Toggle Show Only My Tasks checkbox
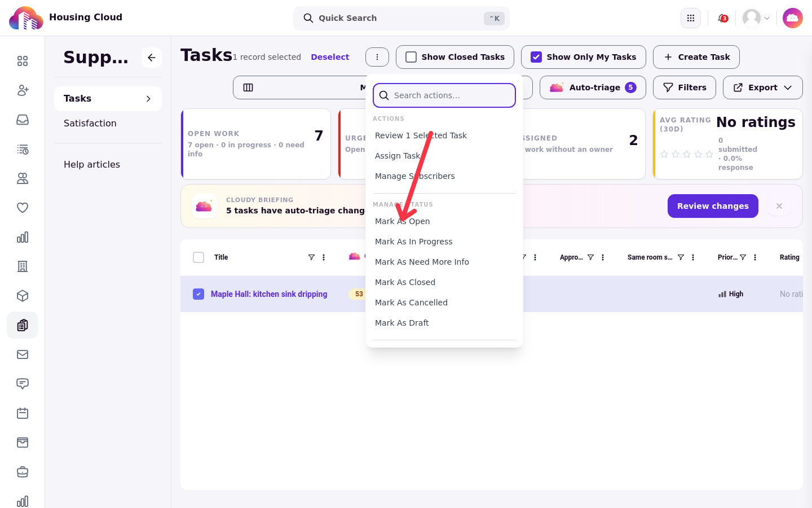The image size is (812, 508). click(x=536, y=57)
